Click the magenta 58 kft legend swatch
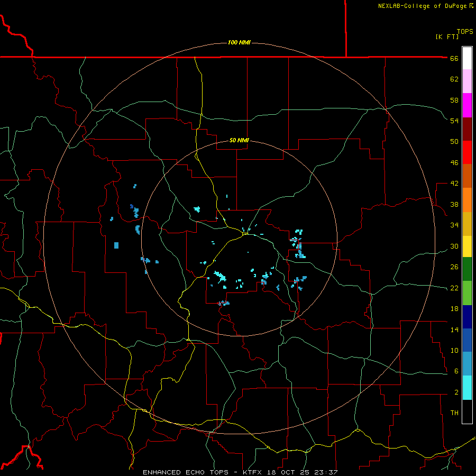 pyautogui.click(x=467, y=105)
